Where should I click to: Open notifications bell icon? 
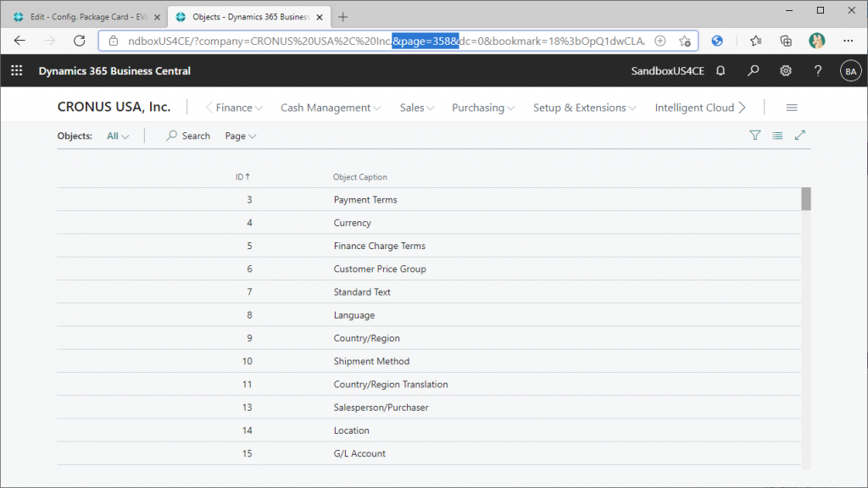pos(721,71)
